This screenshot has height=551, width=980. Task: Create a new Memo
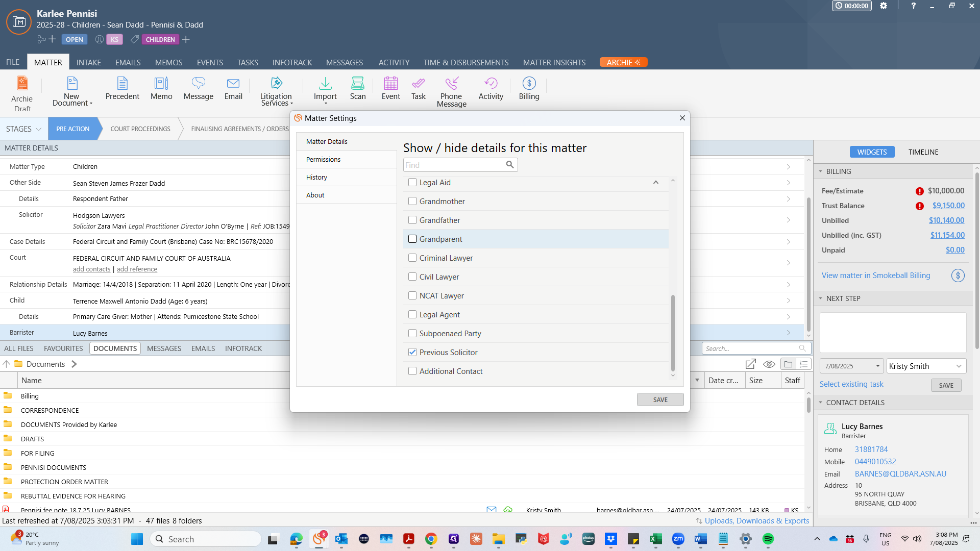tap(161, 89)
